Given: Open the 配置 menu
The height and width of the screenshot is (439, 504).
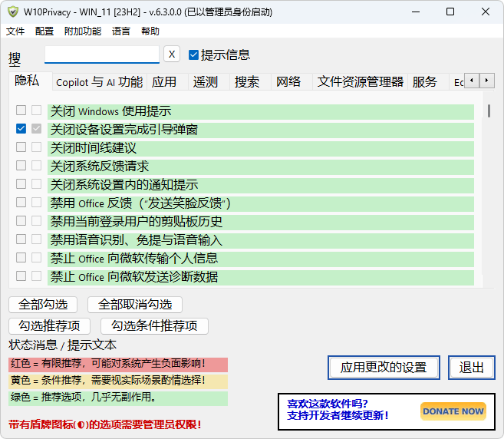Looking at the screenshot, I should pos(44,31).
